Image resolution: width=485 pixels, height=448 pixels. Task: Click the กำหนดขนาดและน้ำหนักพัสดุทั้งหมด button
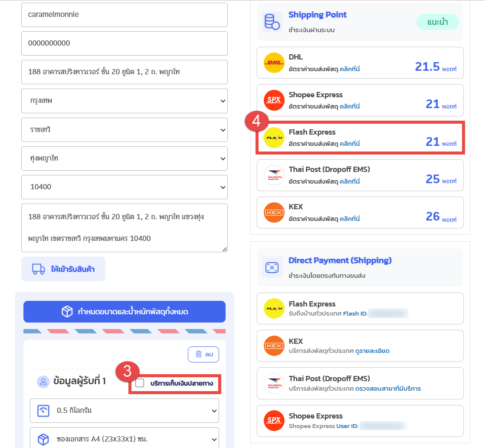coord(124,312)
